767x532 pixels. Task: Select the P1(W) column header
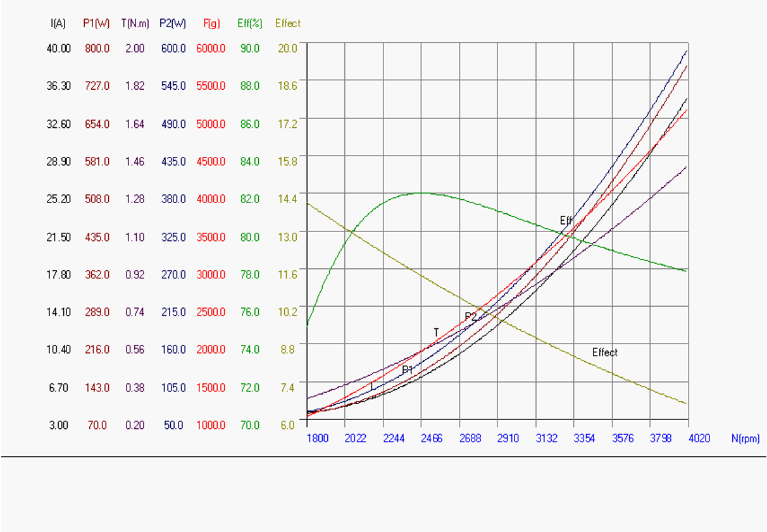click(97, 23)
